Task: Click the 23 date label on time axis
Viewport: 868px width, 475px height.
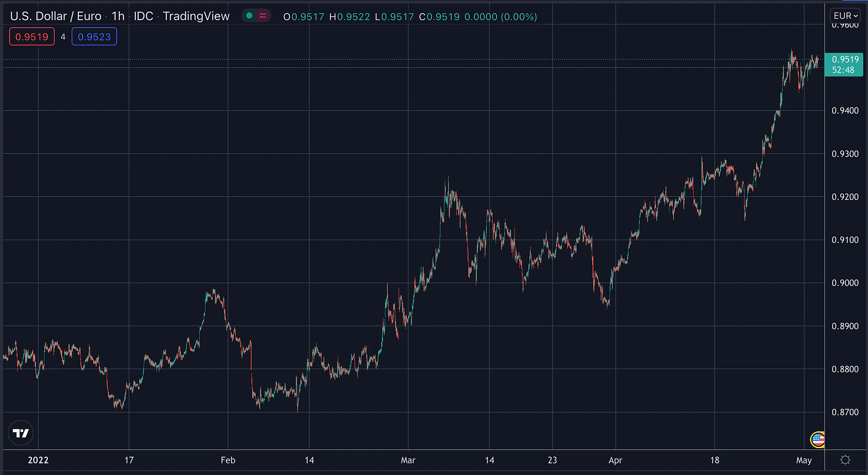Action: [x=552, y=460]
